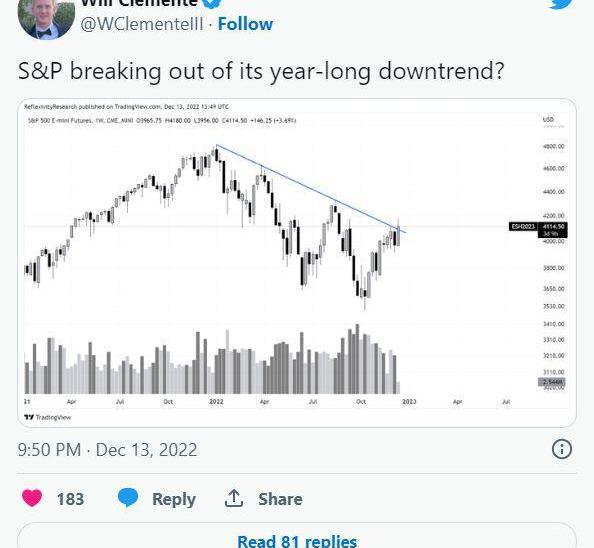
Task: Click the TradingView logo in the chart
Action: (x=48, y=417)
